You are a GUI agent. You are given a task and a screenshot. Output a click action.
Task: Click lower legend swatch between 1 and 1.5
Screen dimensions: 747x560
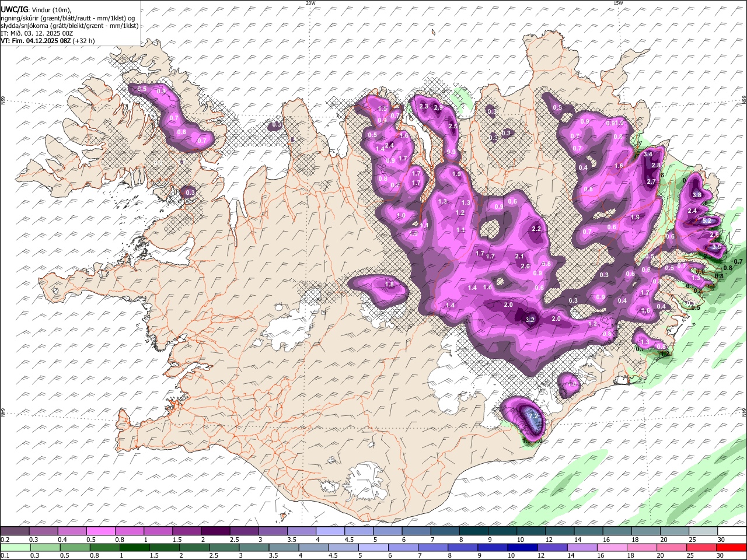point(135,547)
